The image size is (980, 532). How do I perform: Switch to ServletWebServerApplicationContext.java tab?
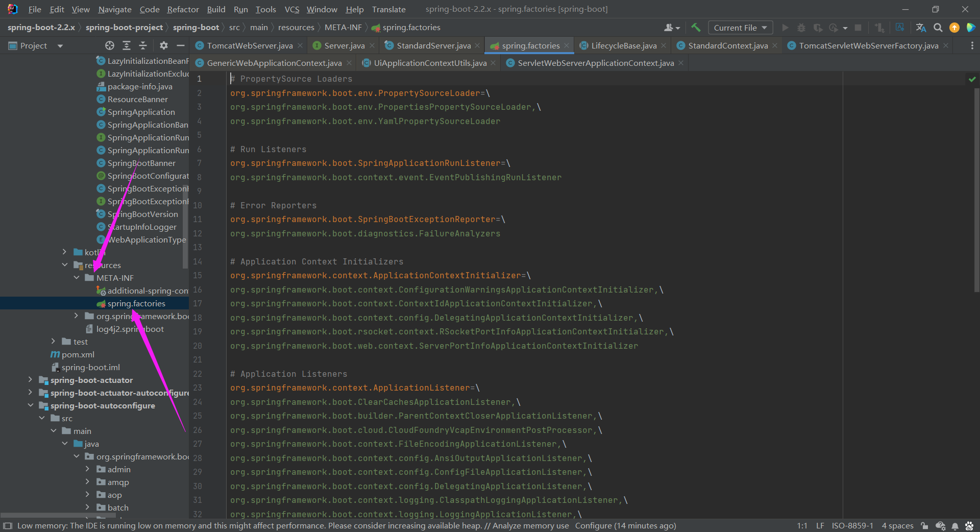tap(596, 63)
